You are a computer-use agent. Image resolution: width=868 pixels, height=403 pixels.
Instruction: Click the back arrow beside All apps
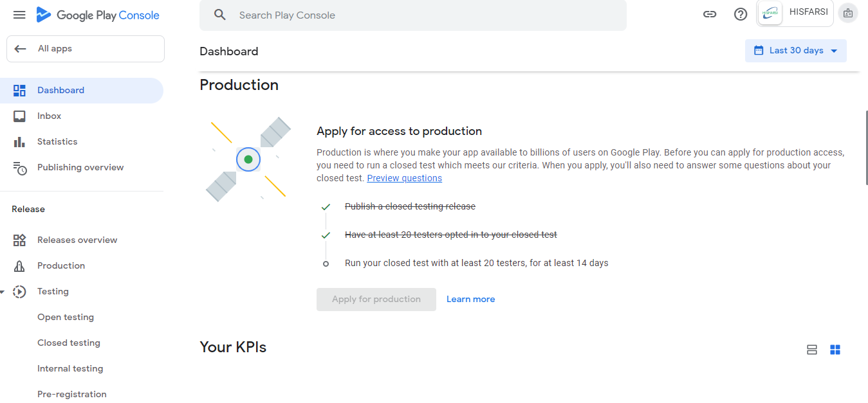coord(21,49)
